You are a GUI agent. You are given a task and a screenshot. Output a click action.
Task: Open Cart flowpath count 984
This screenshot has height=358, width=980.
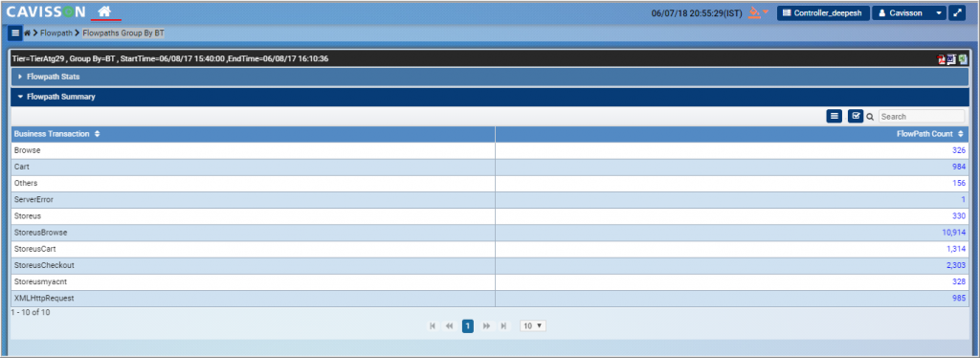(959, 168)
